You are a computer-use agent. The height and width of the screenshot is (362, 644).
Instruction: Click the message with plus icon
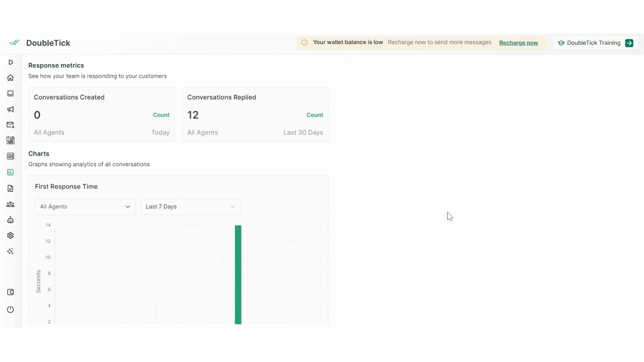[10, 125]
